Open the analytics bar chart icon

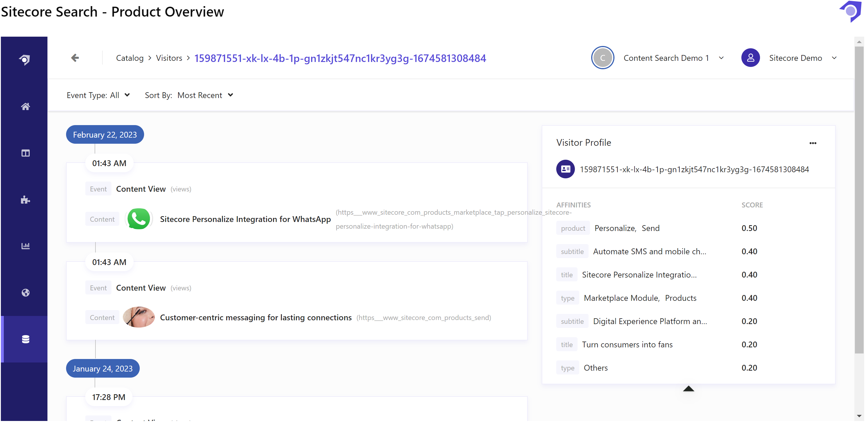click(25, 246)
